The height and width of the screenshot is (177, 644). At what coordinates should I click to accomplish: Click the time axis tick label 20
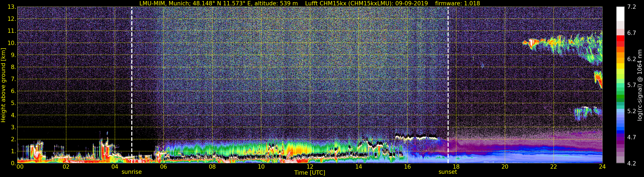point(505,167)
